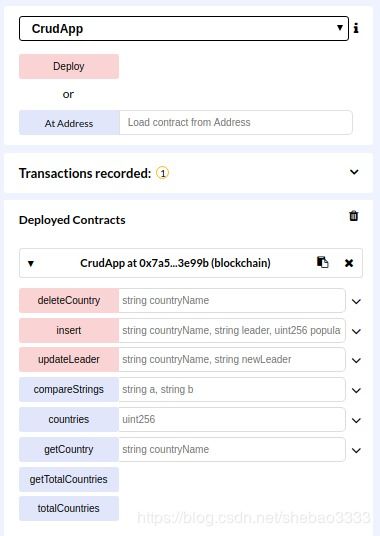Expand insert function parameters chevron
The image size is (380, 536).
click(356, 331)
